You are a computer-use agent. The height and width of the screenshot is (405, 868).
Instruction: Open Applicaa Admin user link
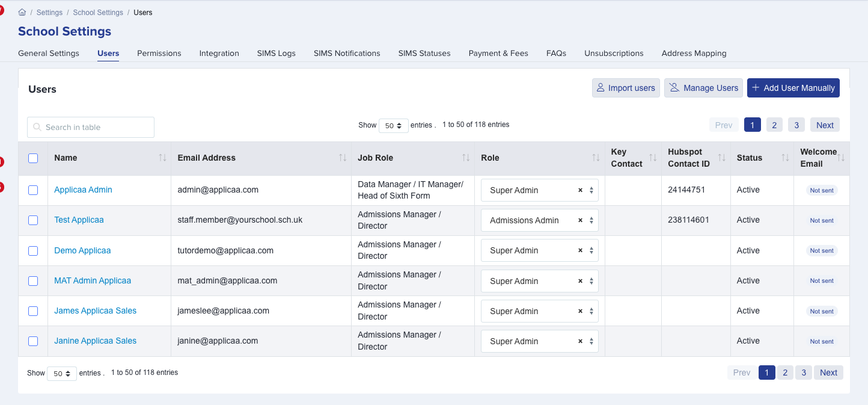tap(83, 190)
